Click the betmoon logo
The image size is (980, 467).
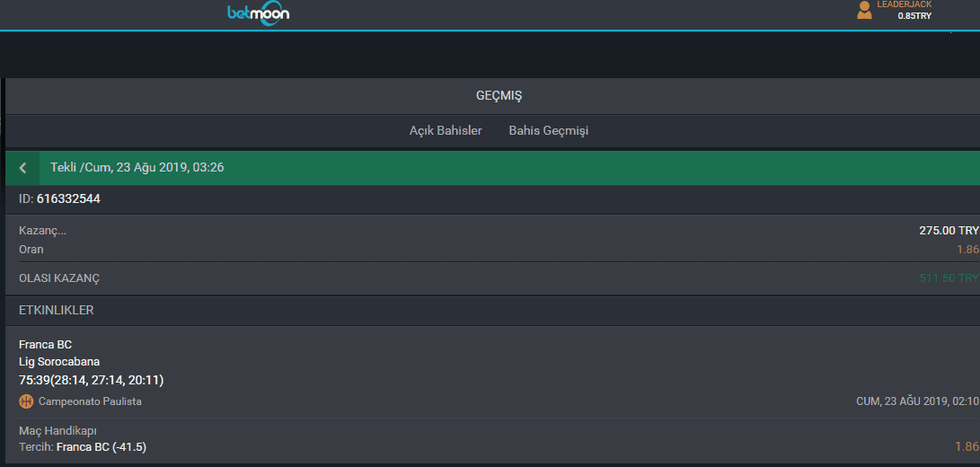click(258, 13)
